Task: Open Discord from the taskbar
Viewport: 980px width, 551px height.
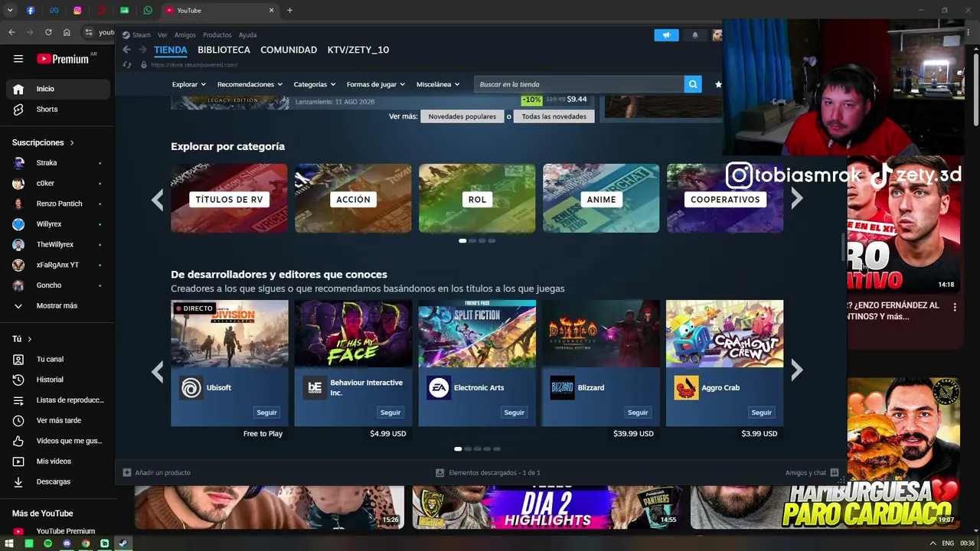Action: 67,543
